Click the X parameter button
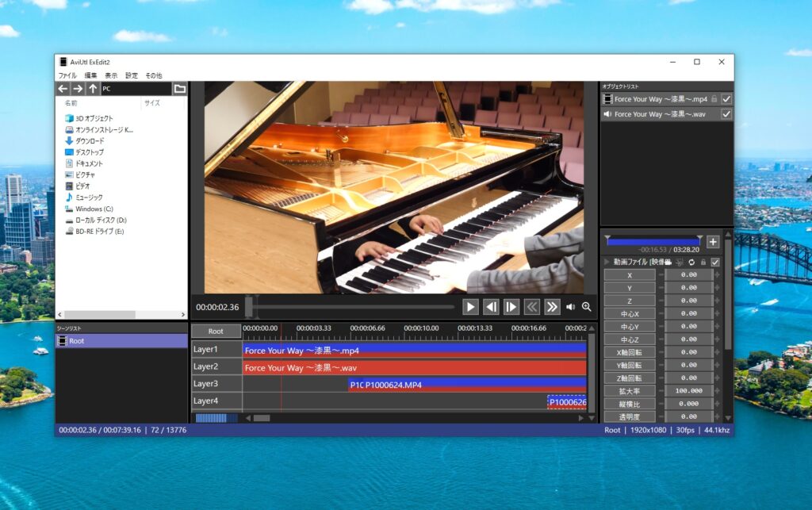This screenshot has width=812, height=510. pos(630,275)
